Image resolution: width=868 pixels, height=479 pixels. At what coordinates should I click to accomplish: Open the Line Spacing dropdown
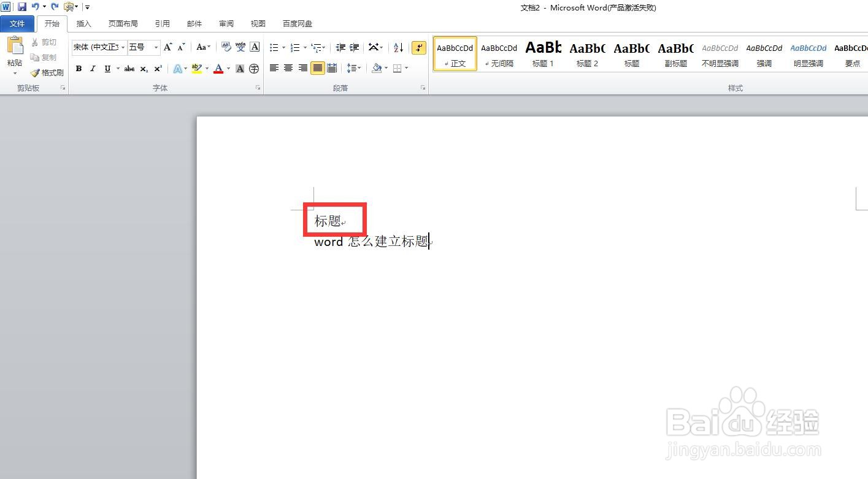[354, 68]
